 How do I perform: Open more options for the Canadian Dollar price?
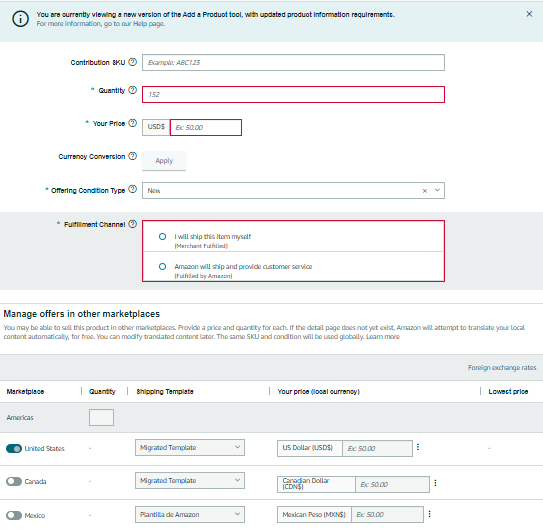point(435,483)
